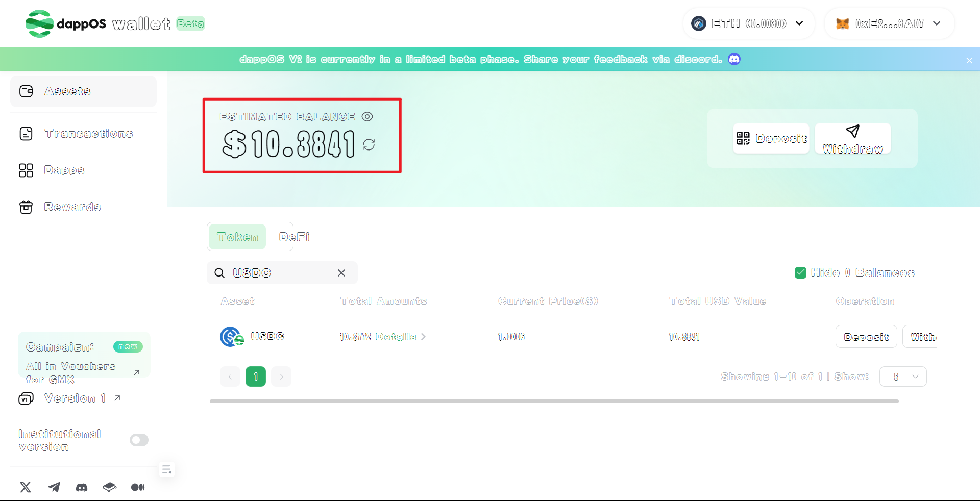
Task: Click the 1.0006 current price value
Action: 511,337
